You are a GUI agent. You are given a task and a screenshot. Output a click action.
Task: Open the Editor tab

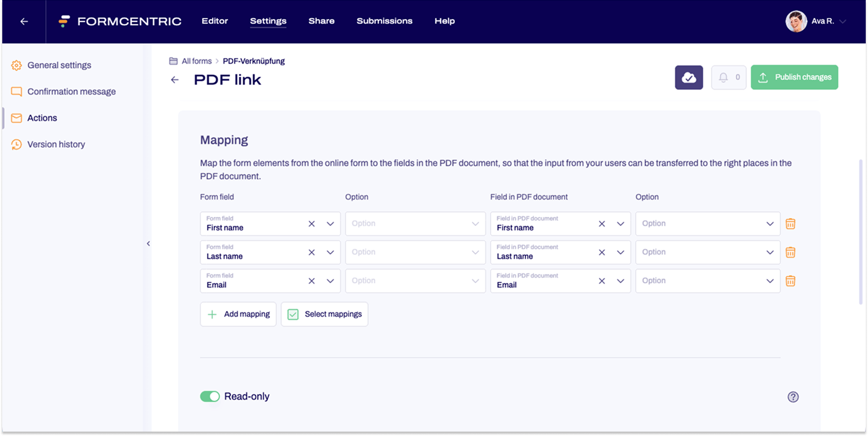click(215, 21)
